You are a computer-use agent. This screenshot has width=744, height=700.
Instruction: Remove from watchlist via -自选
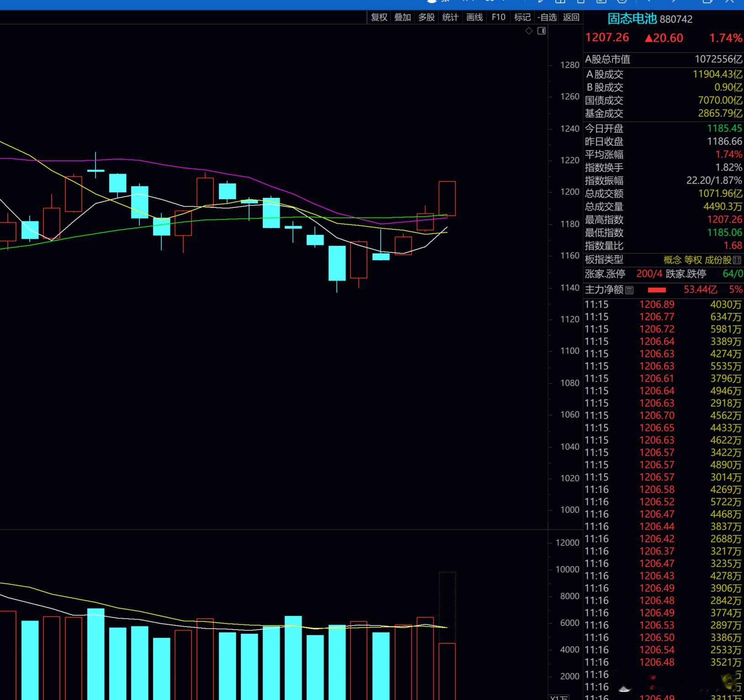click(x=547, y=17)
